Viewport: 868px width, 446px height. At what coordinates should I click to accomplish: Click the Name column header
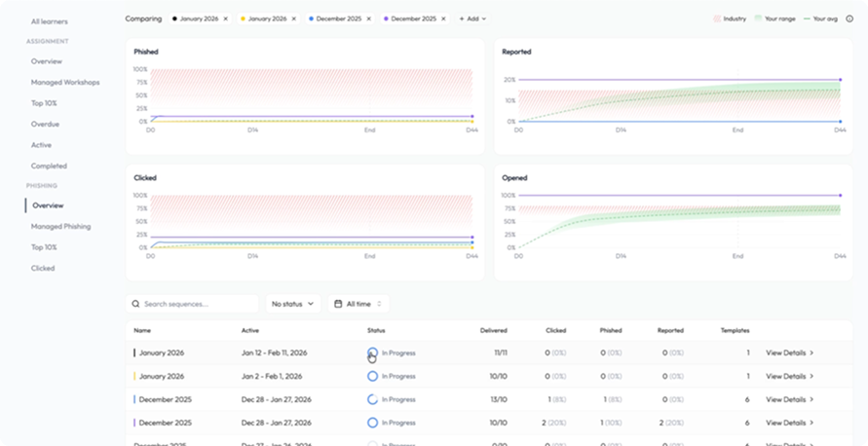tap(142, 330)
